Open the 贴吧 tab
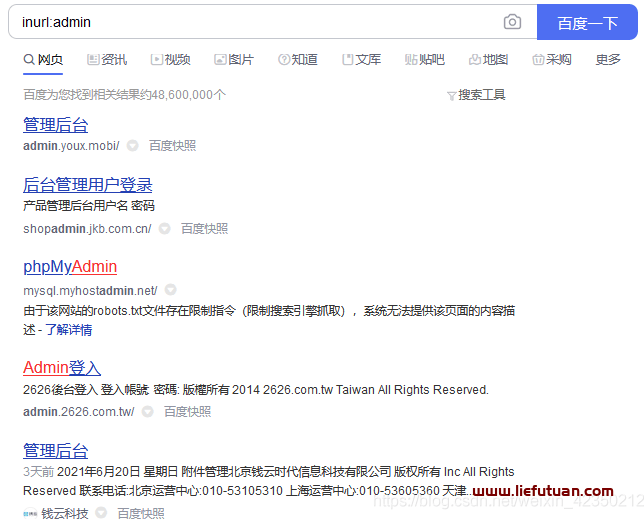 (425, 60)
